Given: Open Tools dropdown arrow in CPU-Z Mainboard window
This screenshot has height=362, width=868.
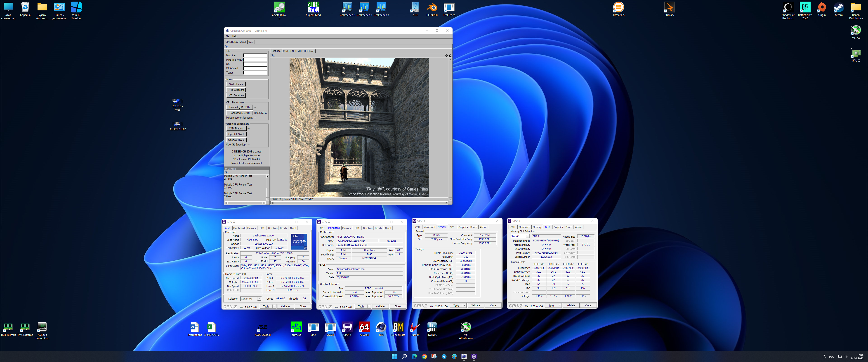Looking at the screenshot, I should (x=369, y=306).
